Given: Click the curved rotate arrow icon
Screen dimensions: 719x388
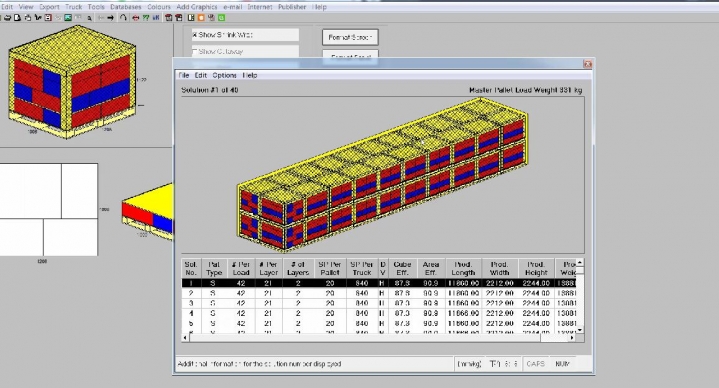Looking at the screenshot, I should tap(123, 17).
